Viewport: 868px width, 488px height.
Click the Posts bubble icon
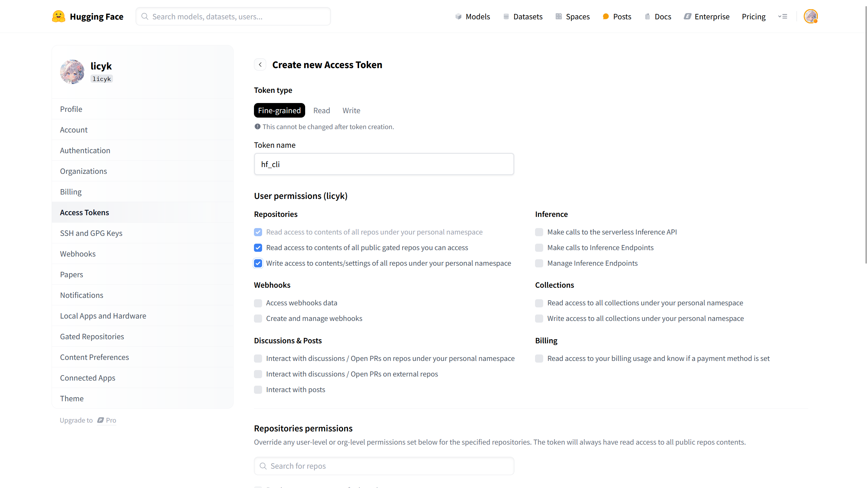coord(606,16)
